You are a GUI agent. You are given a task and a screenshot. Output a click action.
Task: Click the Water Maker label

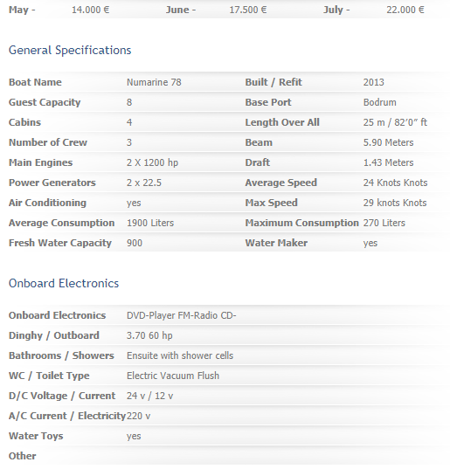(x=276, y=243)
